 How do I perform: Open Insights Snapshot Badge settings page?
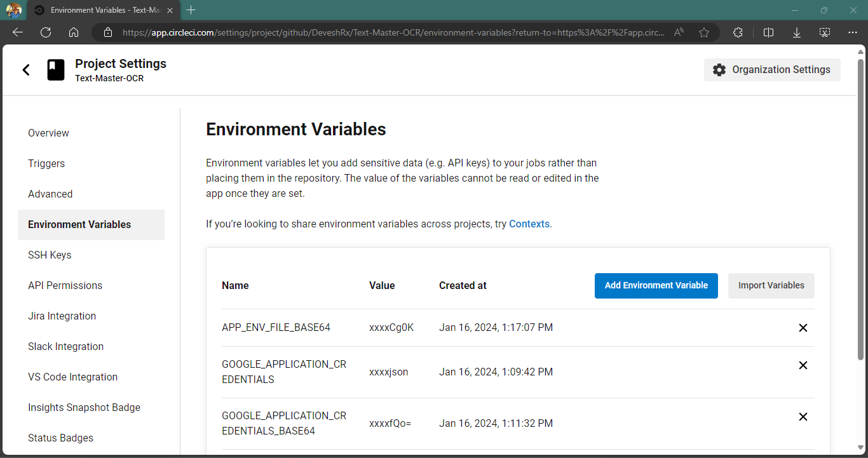tap(91, 408)
